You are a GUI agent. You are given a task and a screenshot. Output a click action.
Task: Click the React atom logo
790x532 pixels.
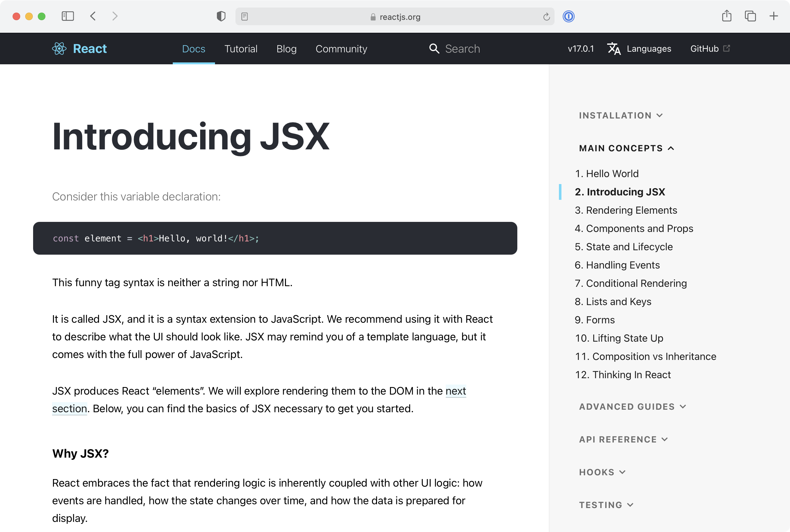(x=59, y=49)
